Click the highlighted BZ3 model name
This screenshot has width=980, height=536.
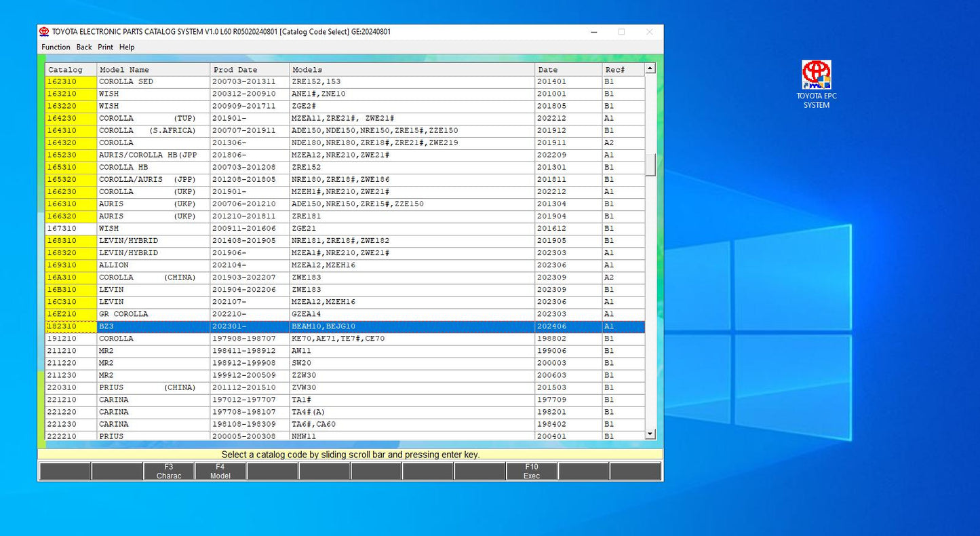[153, 326]
